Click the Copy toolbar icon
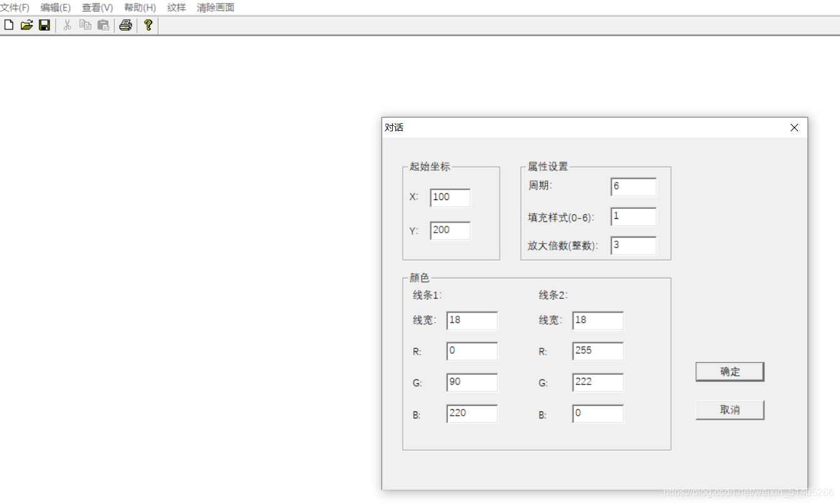The image size is (840, 504). 86,25
